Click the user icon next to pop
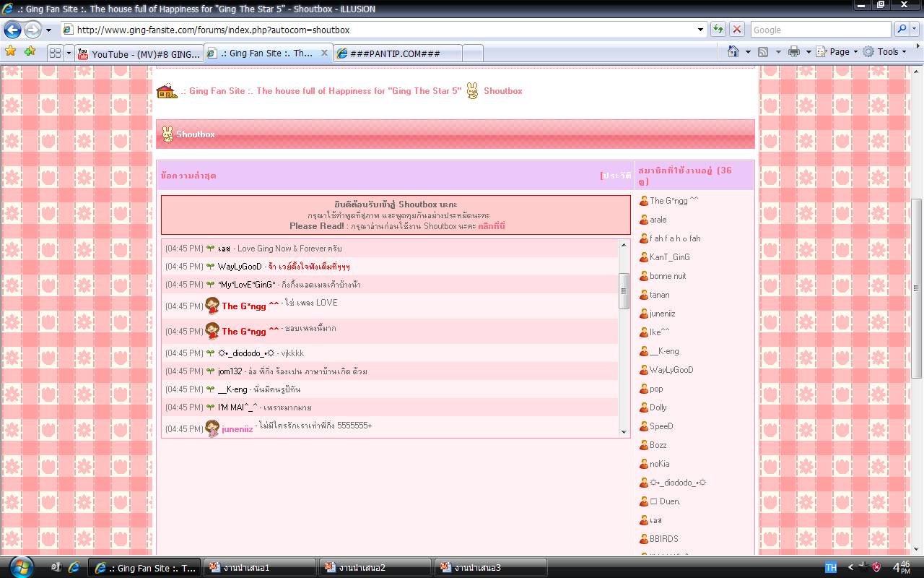The image size is (924, 578). point(644,389)
